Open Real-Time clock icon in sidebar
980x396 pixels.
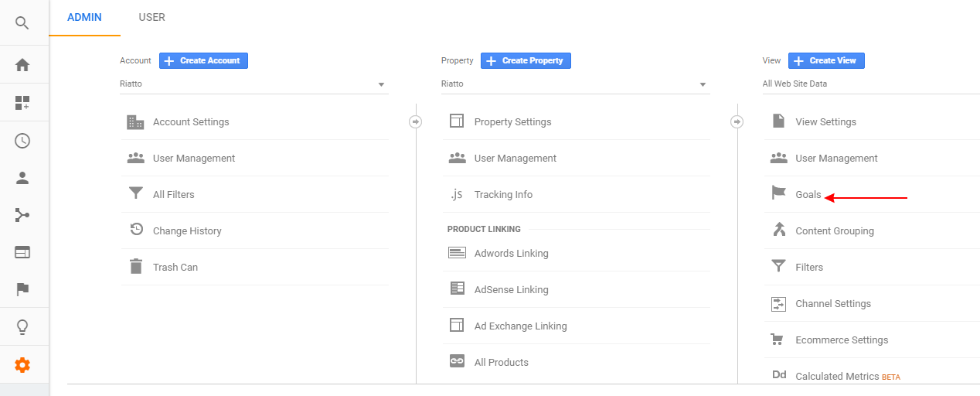pyautogui.click(x=22, y=141)
